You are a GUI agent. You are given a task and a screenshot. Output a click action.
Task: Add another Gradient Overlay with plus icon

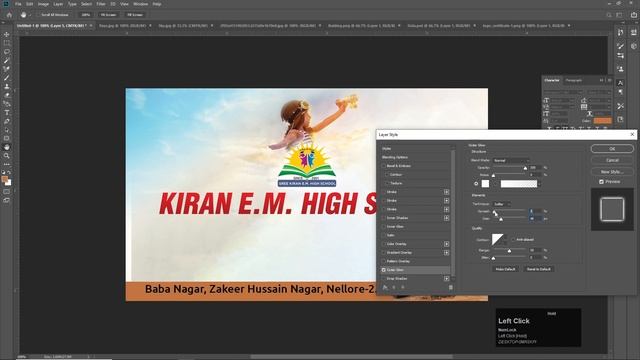coord(447,253)
